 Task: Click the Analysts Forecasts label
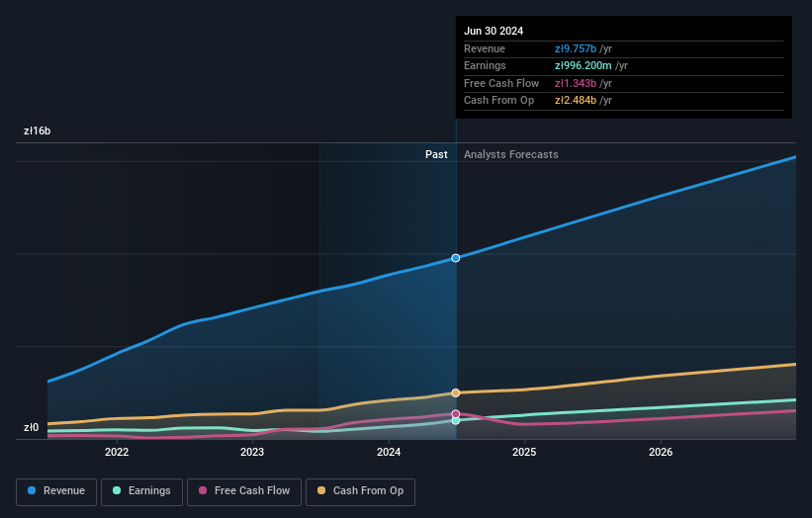click(x=510, y=154)
